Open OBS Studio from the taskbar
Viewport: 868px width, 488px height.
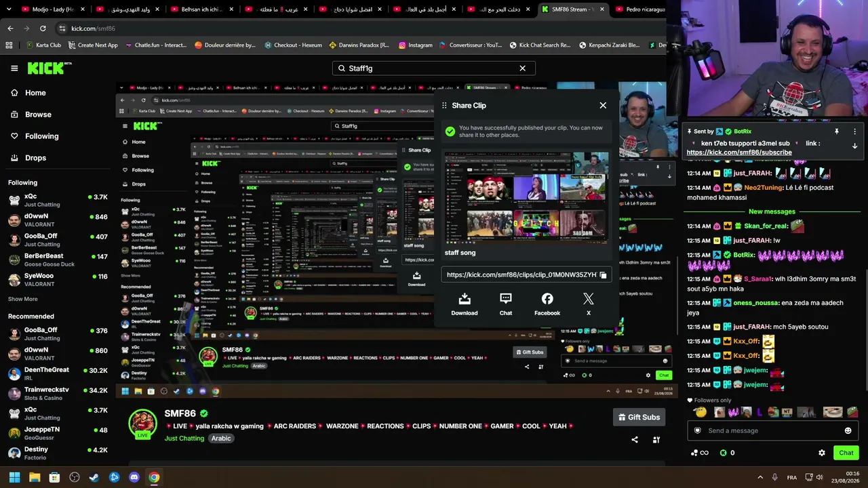coord(75,477)
